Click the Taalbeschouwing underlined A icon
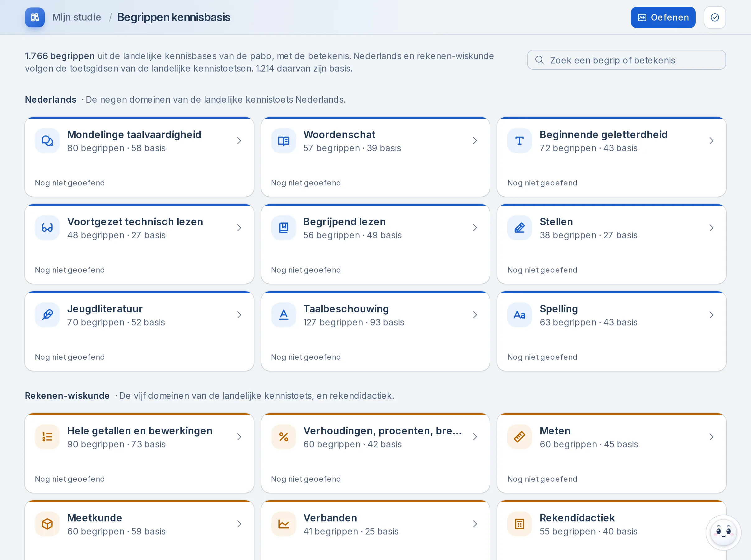Viewport: 751px width, 560px height. click(x=284, y=315)
